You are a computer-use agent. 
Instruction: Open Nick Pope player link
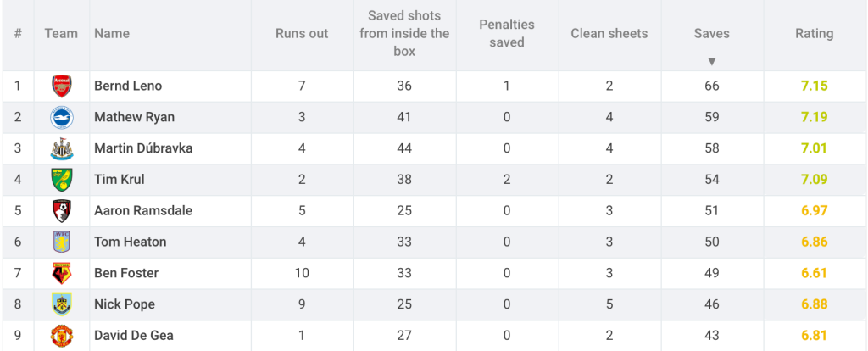click(x=125, y=304)
